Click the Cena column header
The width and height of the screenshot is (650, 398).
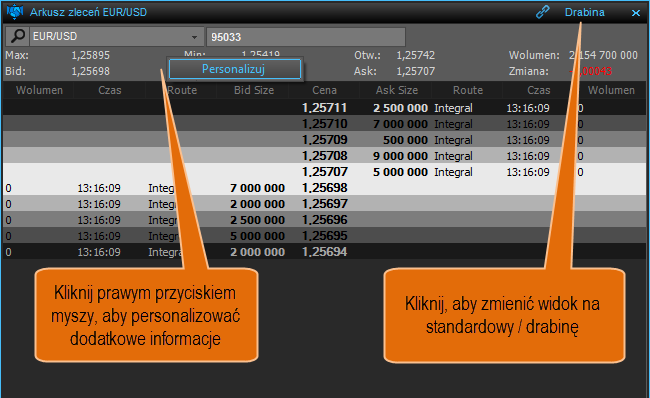[x=324, y=90]
